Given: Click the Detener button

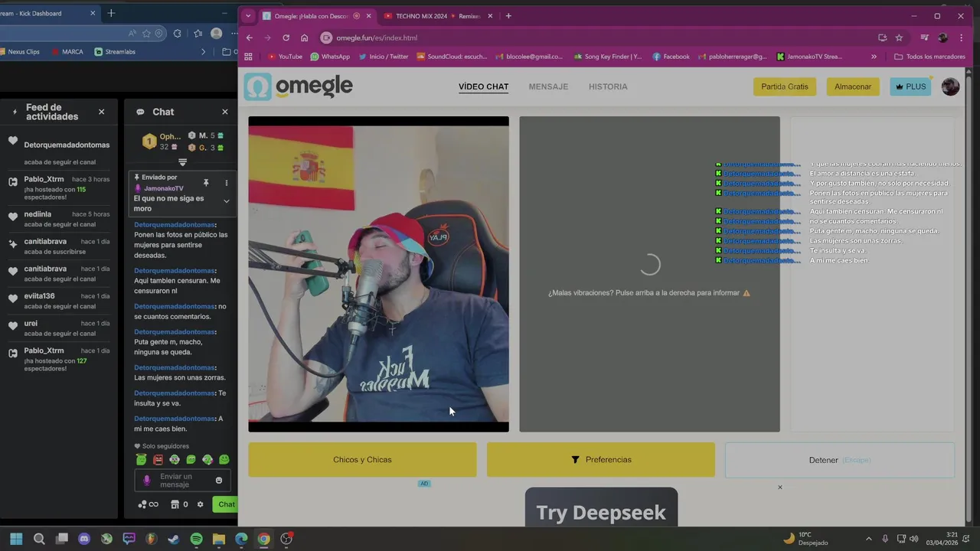Looking at the screenshot, I should click(x=840, y=460).
